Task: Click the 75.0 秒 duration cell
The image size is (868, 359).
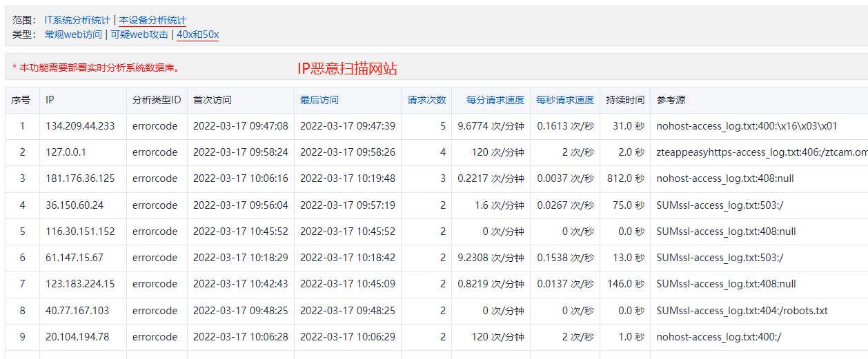Action: pos(629,205)
